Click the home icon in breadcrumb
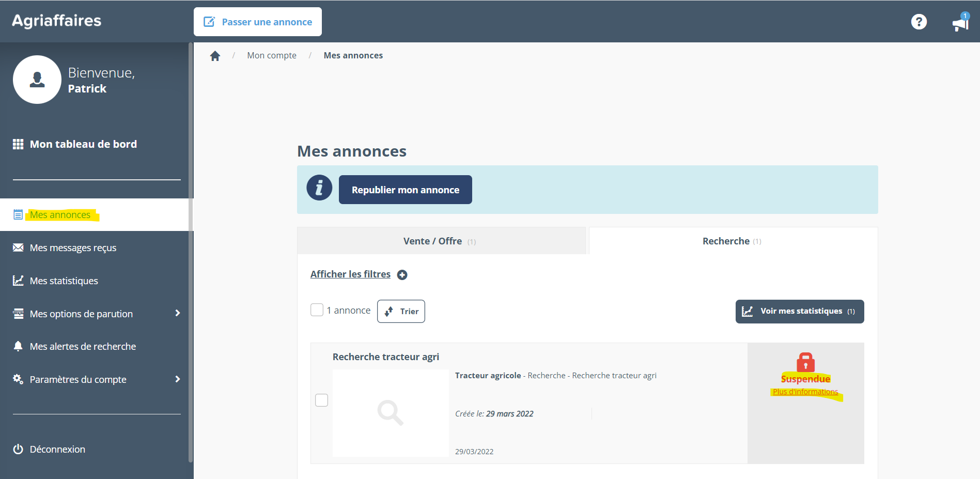The image size is (980, 479). click(x=215, y=56)
